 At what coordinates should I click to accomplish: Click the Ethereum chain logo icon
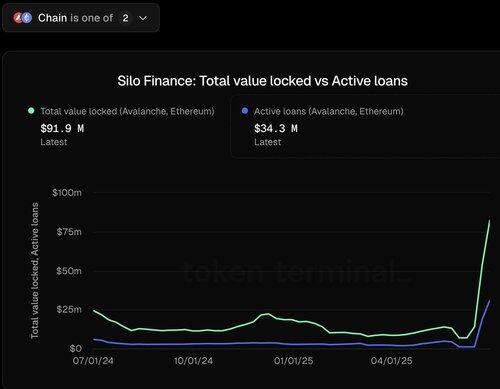point(27,18)
